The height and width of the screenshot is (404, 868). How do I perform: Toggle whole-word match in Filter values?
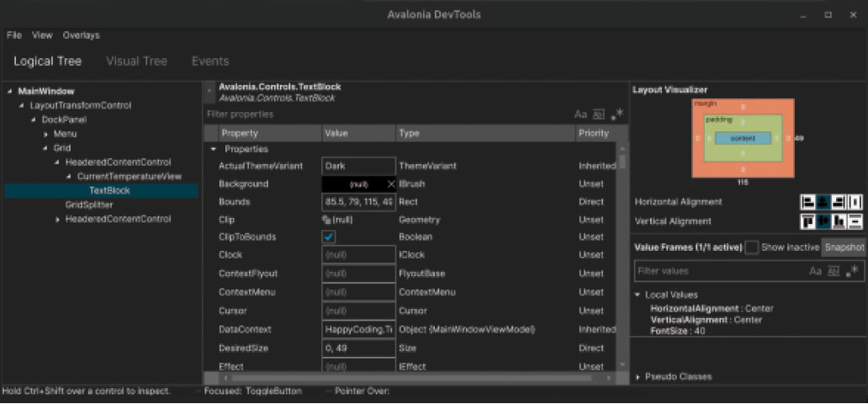coord(834,271)
